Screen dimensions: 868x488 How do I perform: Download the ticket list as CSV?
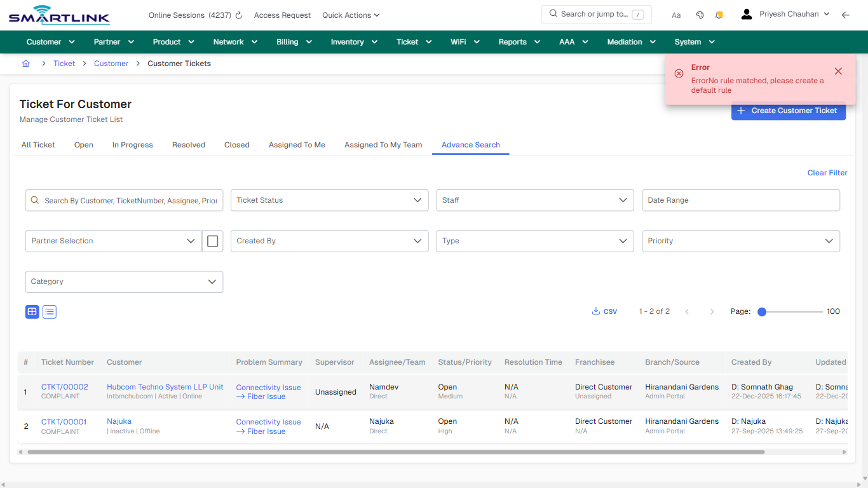pos(604,311)
